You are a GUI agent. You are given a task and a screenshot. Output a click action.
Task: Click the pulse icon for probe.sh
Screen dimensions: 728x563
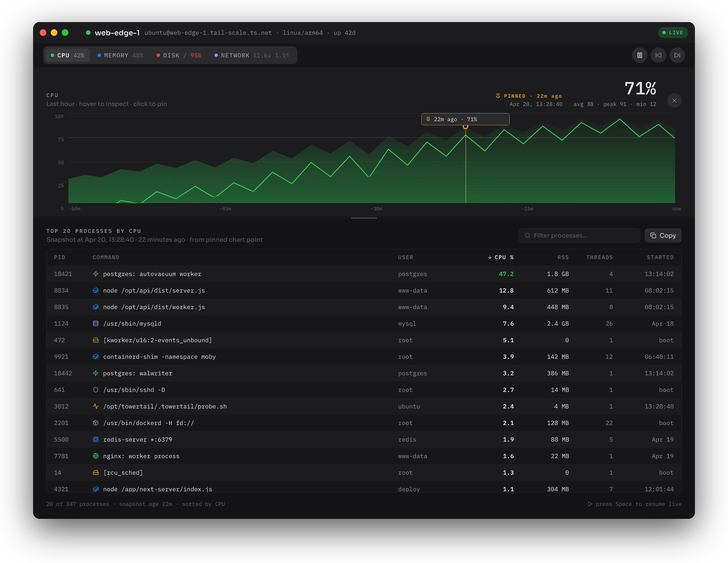(x=96, y=406)
